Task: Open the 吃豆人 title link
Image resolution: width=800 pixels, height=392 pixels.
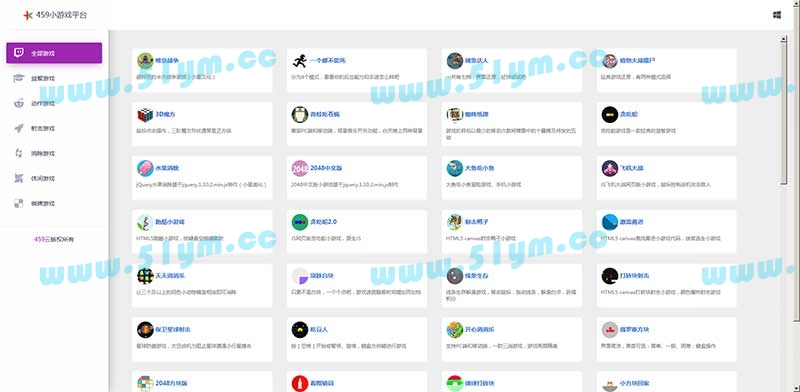Action: [x=319, y=330]
